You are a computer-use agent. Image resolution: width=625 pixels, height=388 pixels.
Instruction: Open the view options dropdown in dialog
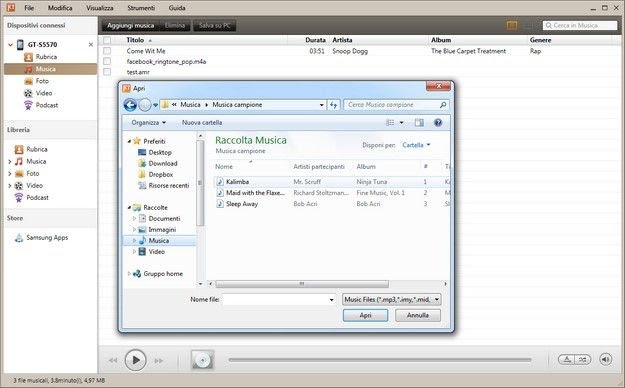[401, 122]
